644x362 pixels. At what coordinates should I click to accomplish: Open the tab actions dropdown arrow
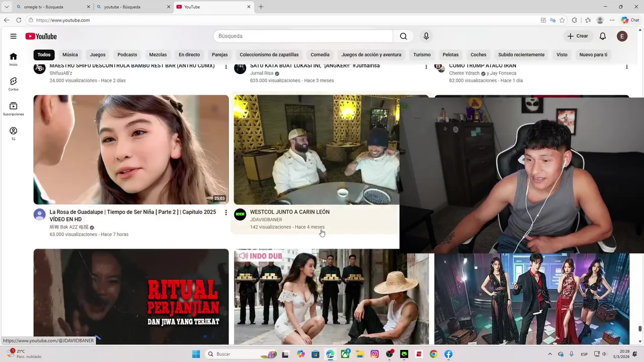pyautogui.click(x=7, y=7)
